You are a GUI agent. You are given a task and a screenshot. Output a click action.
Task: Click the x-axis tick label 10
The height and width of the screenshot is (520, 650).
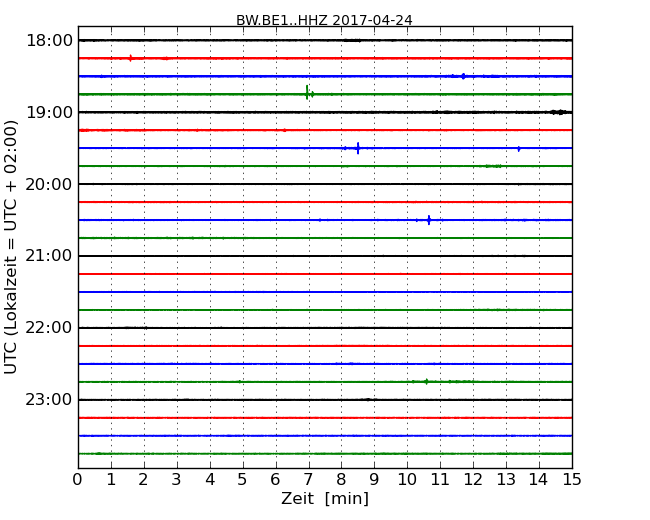407,480
